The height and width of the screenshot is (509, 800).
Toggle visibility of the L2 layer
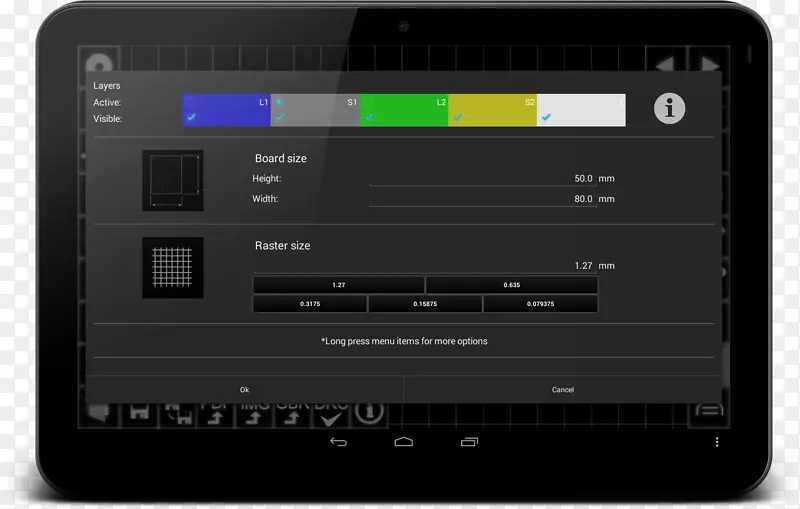coord(368,117)
